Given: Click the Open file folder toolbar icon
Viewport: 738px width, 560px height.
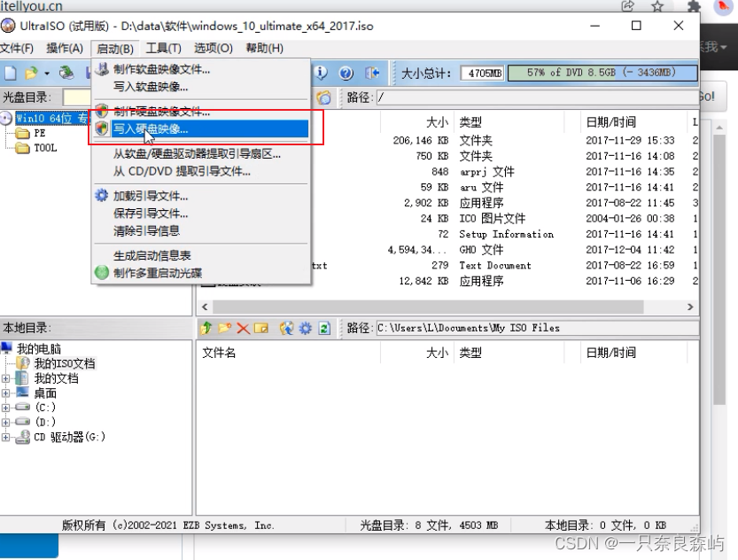Looking at the screenshot, I should pyautogui.click(x=31, y=73).
